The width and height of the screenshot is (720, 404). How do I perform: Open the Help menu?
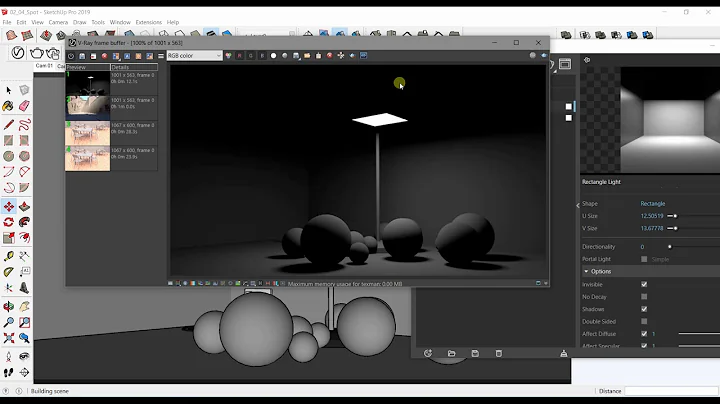[x=173, y=22]
